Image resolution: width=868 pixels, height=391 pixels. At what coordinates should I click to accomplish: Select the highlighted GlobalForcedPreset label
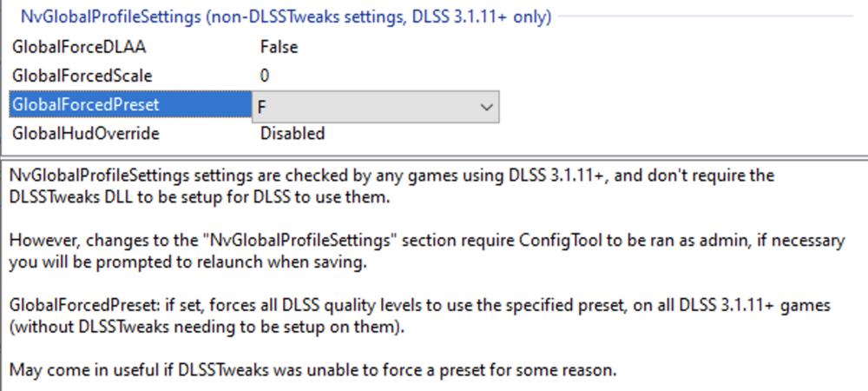(x=85, y=105)
